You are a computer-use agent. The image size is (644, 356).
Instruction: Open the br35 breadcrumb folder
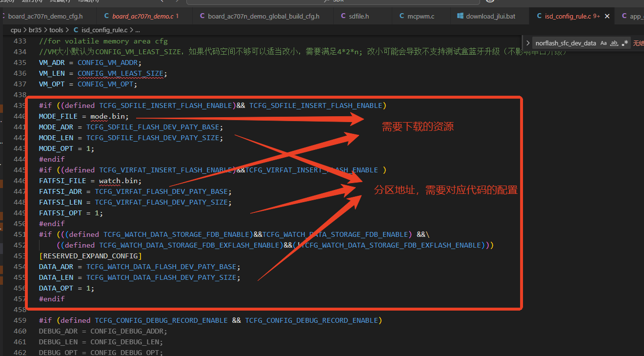36,30
